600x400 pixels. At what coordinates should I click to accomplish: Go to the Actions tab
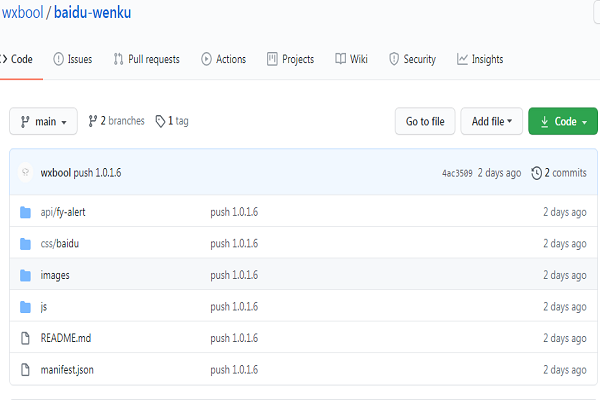tap(223, 59)
